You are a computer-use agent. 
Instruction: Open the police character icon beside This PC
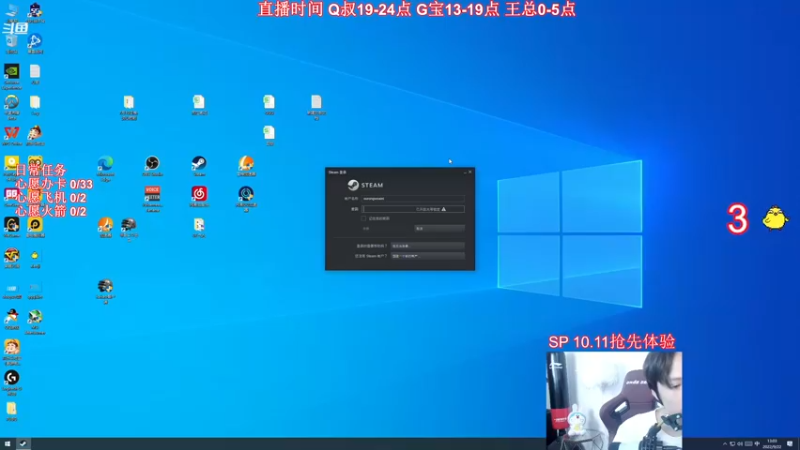pos(35,12)
